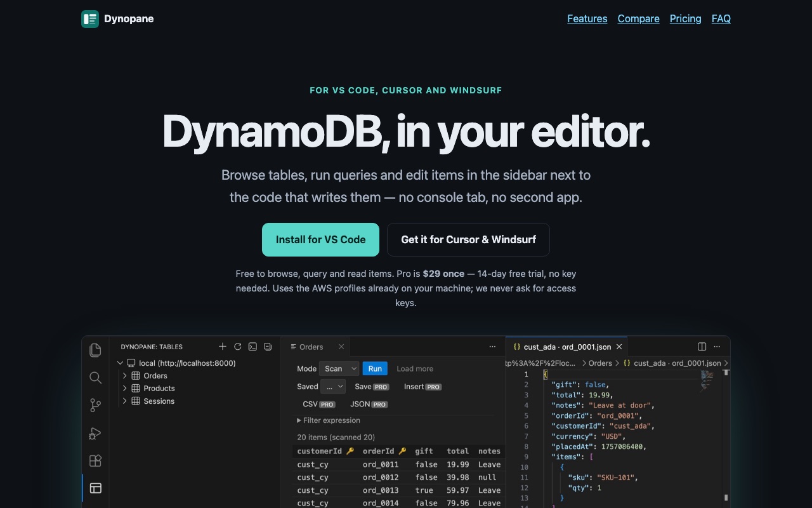
Task: Select the Dynopane panel icon in activity bar
Action: coord(96,488)
